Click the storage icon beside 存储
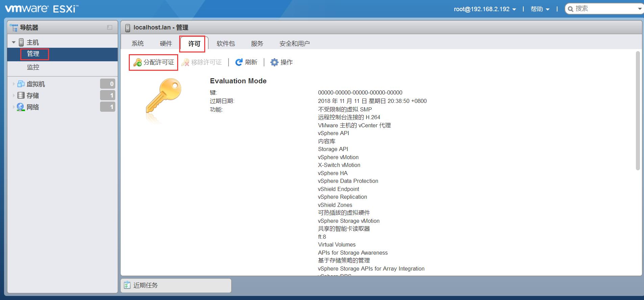This screenshot has width=644, height=300. coord(21,95)
